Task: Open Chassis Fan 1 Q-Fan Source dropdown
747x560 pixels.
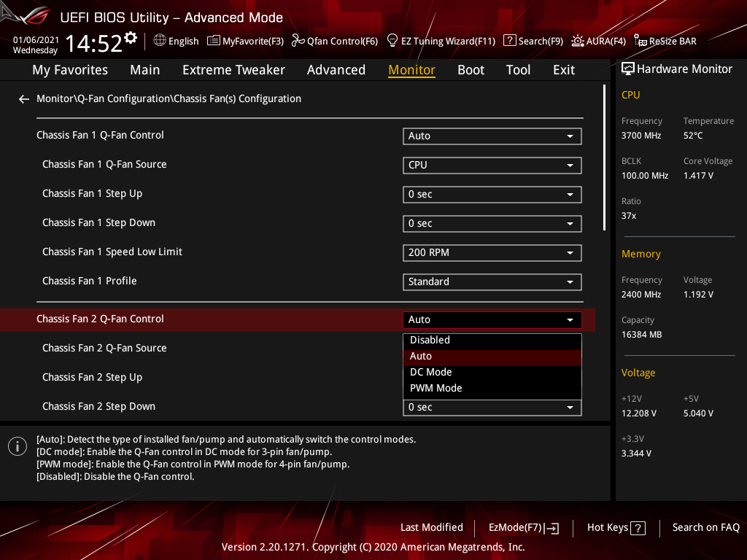Action: (x=492, y=166)
